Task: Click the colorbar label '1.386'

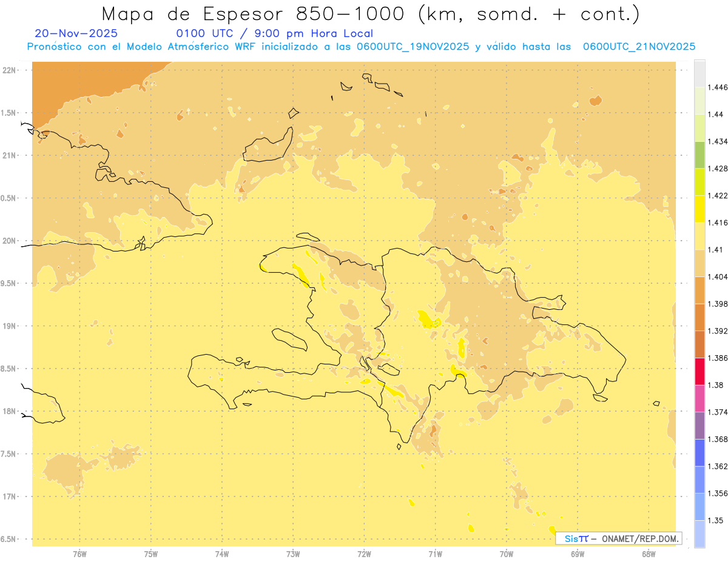Action: 718,358
